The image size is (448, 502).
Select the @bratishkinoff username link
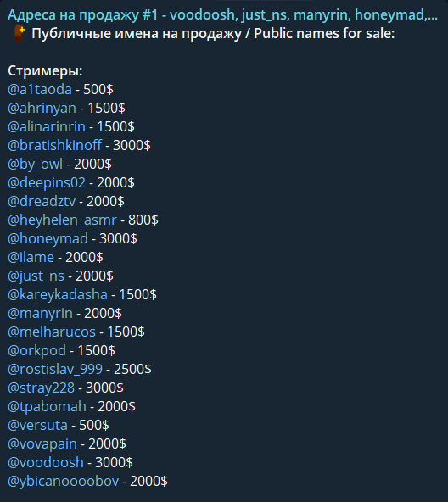pos(55,145)
